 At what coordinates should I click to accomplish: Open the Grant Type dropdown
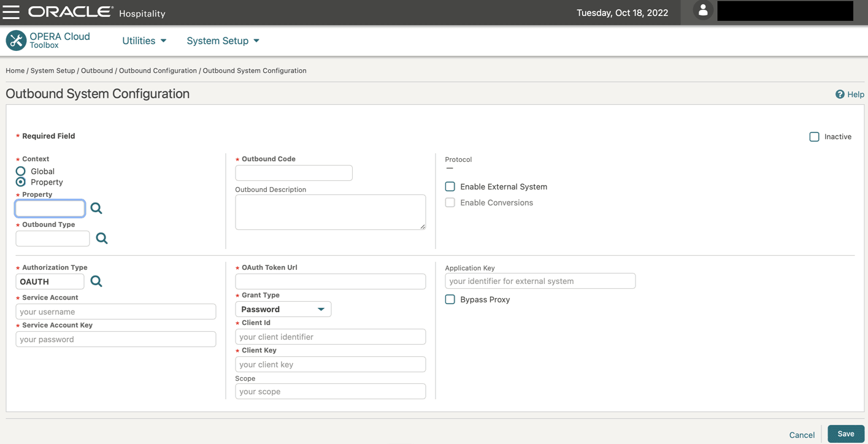pos(320,308)
